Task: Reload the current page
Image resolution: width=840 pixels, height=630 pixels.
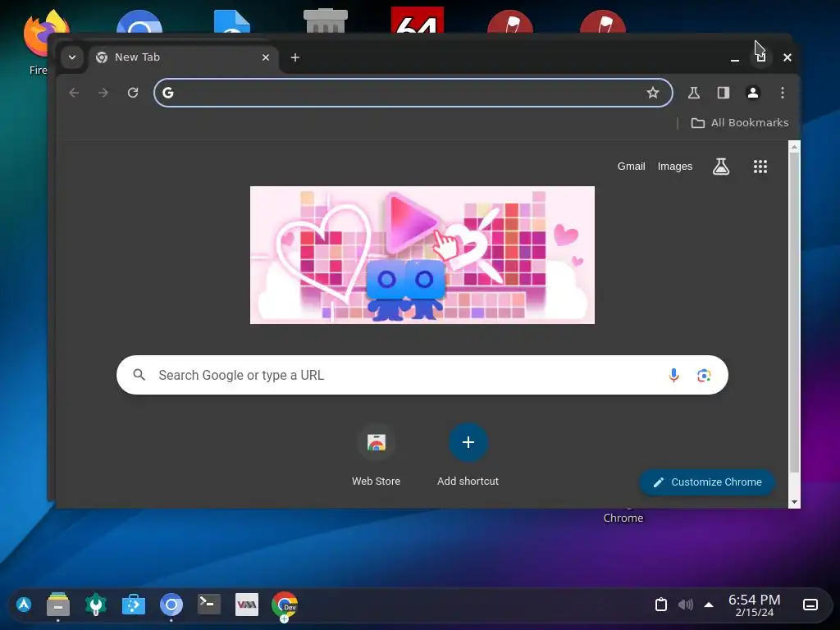Action: point(133,93)
